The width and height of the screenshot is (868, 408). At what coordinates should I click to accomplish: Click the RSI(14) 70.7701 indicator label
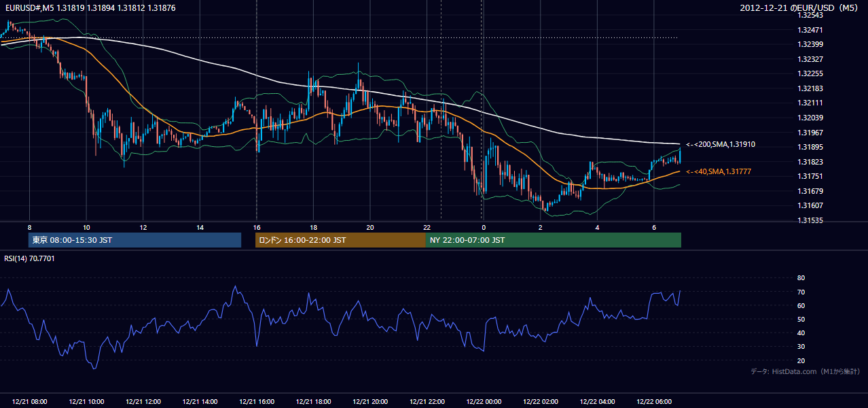29,258
